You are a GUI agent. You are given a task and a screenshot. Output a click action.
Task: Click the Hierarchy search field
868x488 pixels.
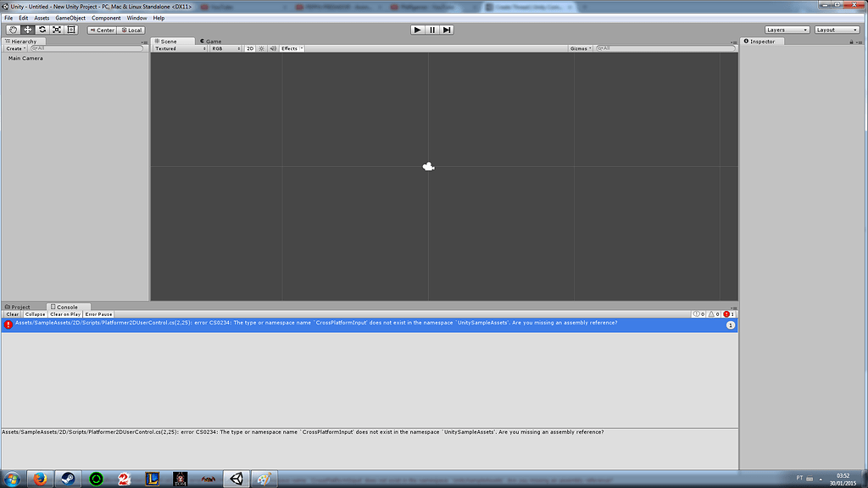pyautogui.click(x=76, y=48)
